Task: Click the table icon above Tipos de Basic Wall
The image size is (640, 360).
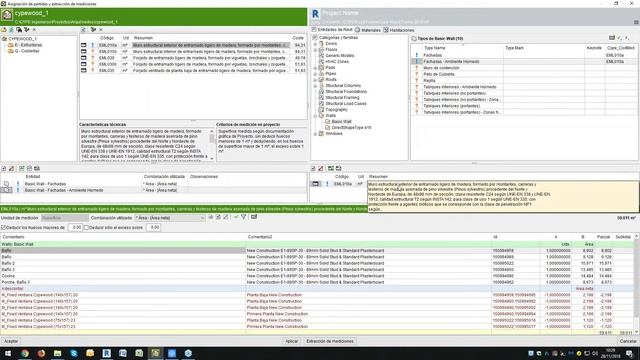Action: [612, 38]
